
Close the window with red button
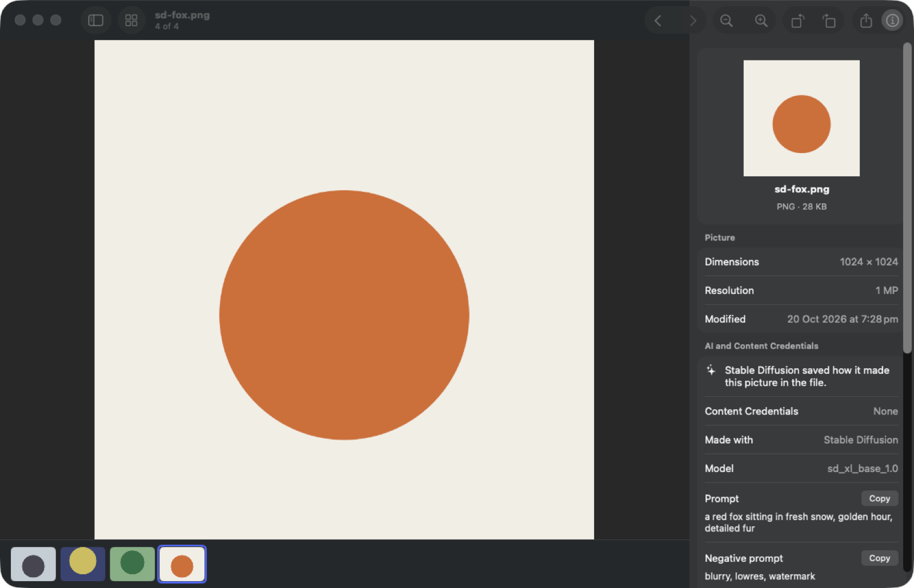point(20,20)
